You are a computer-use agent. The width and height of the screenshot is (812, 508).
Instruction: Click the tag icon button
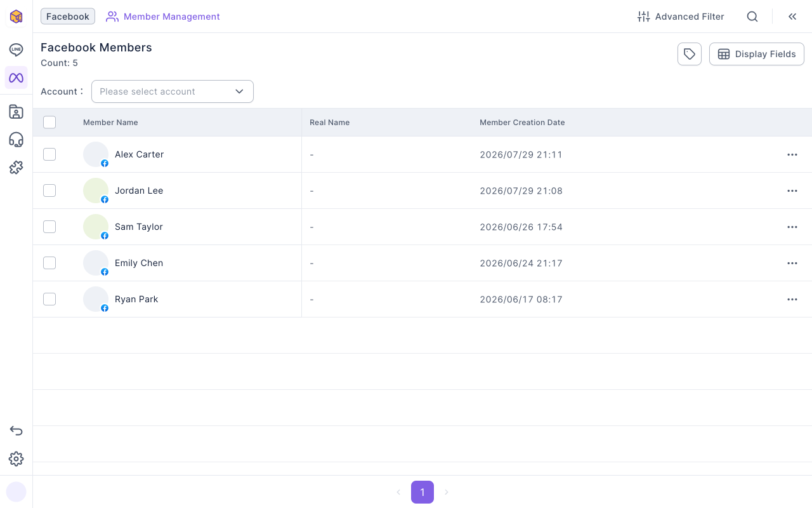[690, 54]
